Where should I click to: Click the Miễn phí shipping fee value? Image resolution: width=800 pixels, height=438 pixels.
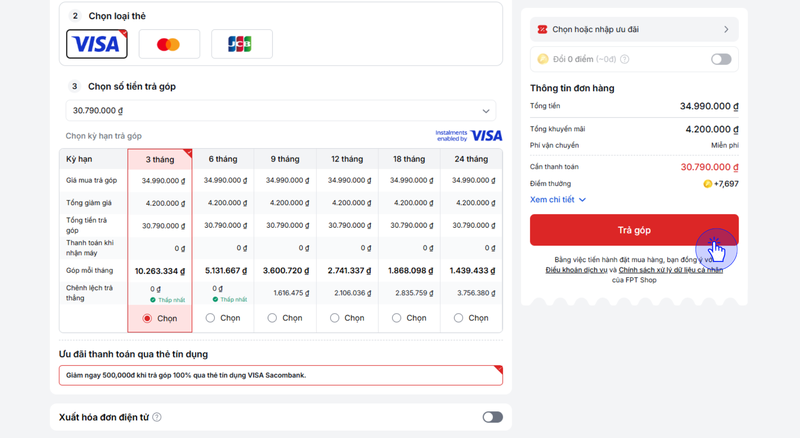(x=725, y=145)
